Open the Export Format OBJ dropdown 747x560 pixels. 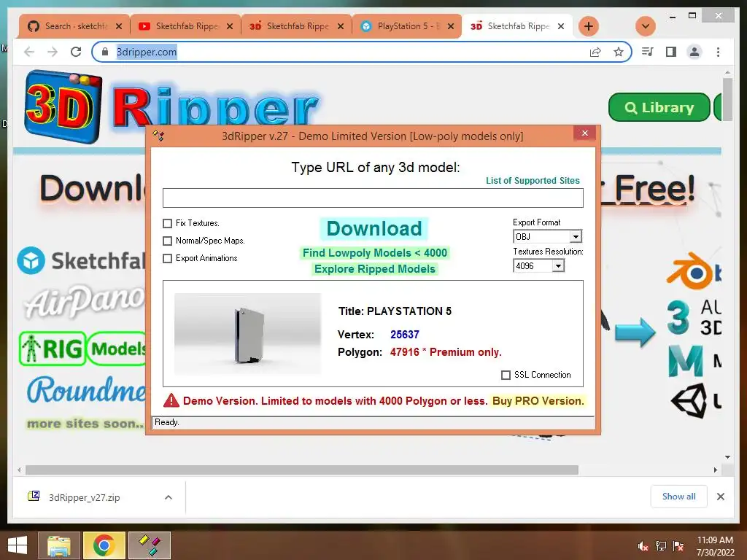(576, 237)
